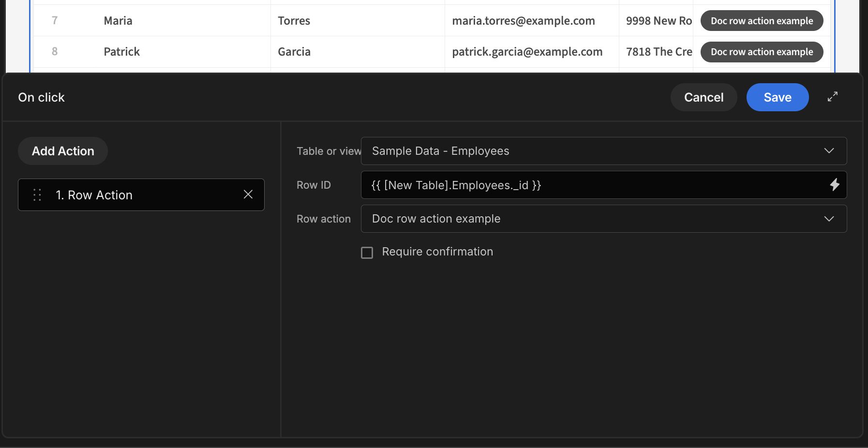
Task: Select the Patrick first name cell
Action: tap(184, 52)
